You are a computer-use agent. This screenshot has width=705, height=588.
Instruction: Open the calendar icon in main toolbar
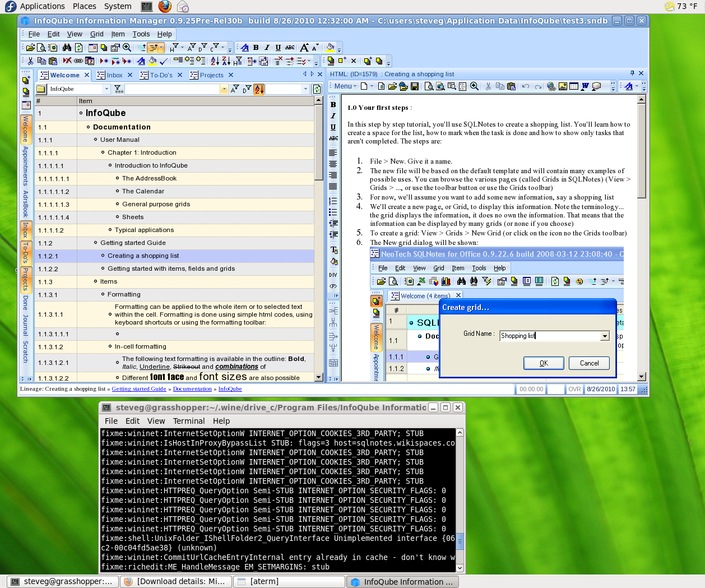pos(93,48)
